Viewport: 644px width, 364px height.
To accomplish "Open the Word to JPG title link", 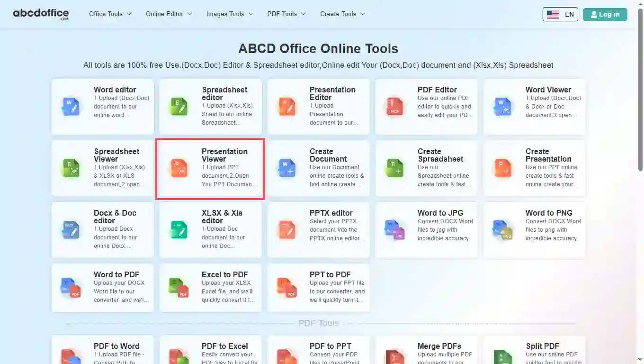I will (x=440, y=213).
